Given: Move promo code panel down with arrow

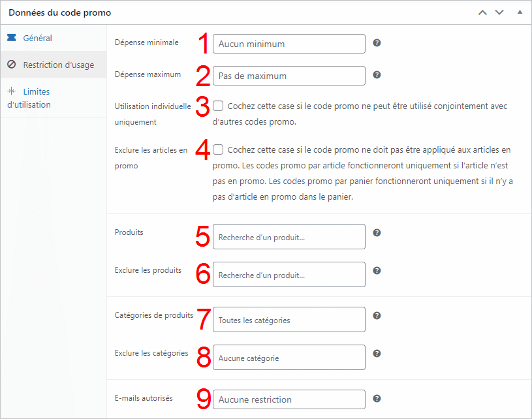Looking at the screenshot, I should click(x=499, y=12).
